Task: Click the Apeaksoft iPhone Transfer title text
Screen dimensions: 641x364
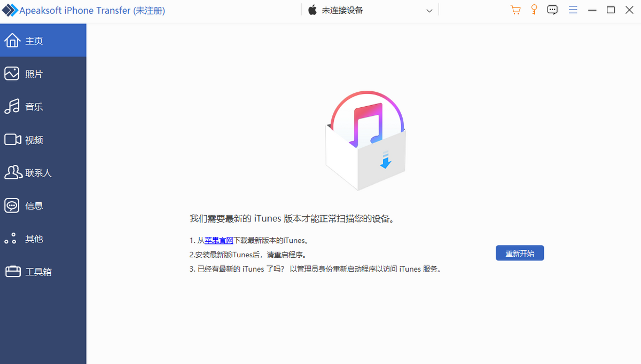Action: click(92, 11)
